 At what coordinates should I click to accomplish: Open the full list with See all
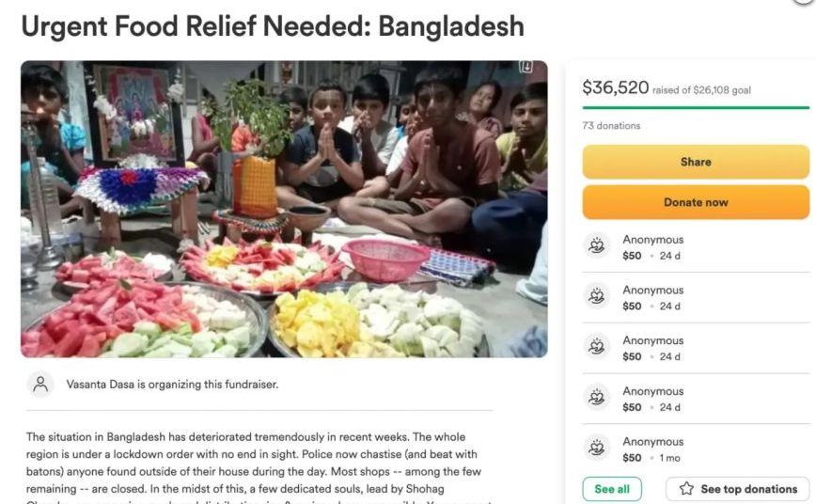coord(612,489)
